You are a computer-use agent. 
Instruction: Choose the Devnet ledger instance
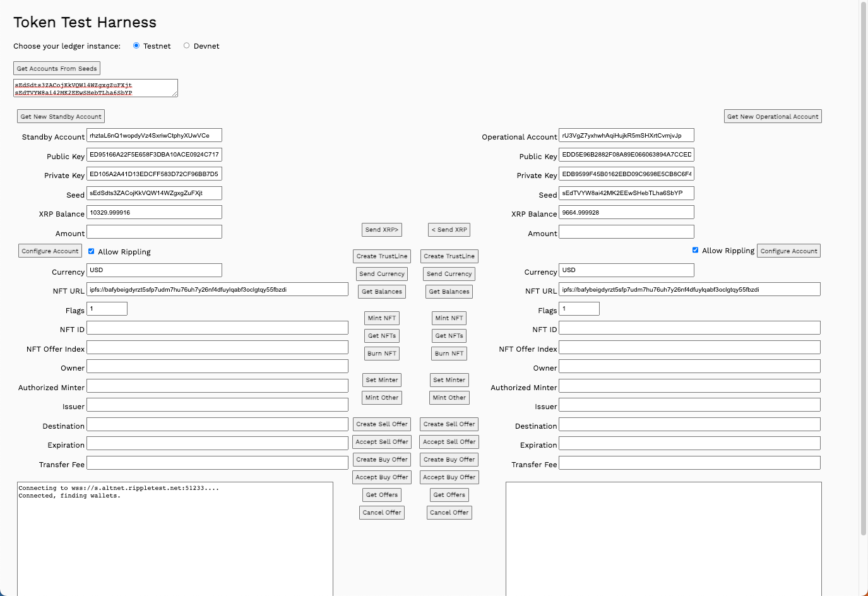point(186,45)
